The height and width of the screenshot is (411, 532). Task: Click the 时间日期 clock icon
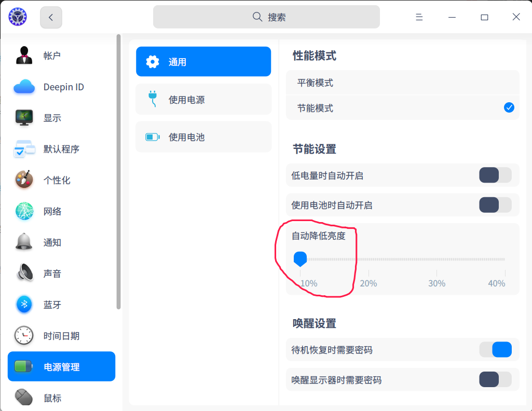click(24, 335)
